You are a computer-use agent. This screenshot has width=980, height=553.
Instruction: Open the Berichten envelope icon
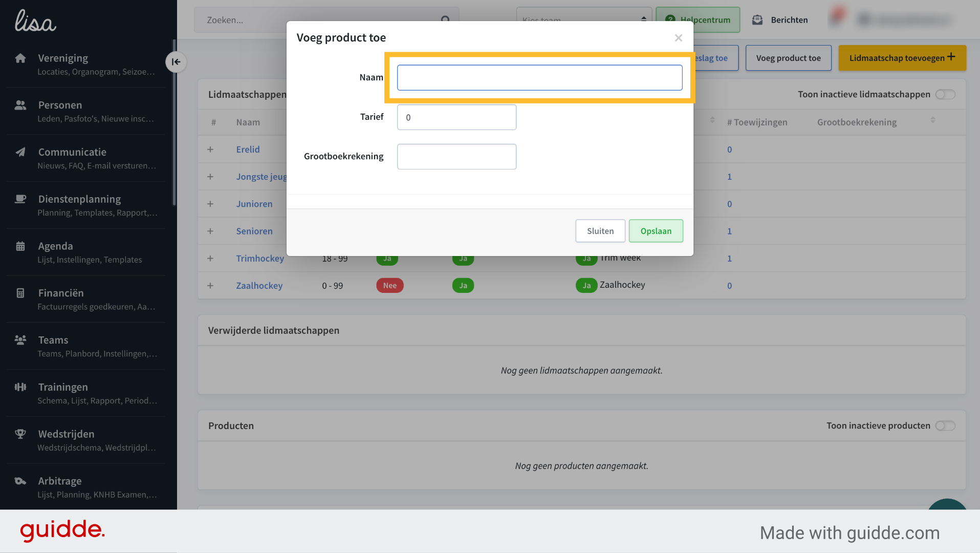(757, 20)
